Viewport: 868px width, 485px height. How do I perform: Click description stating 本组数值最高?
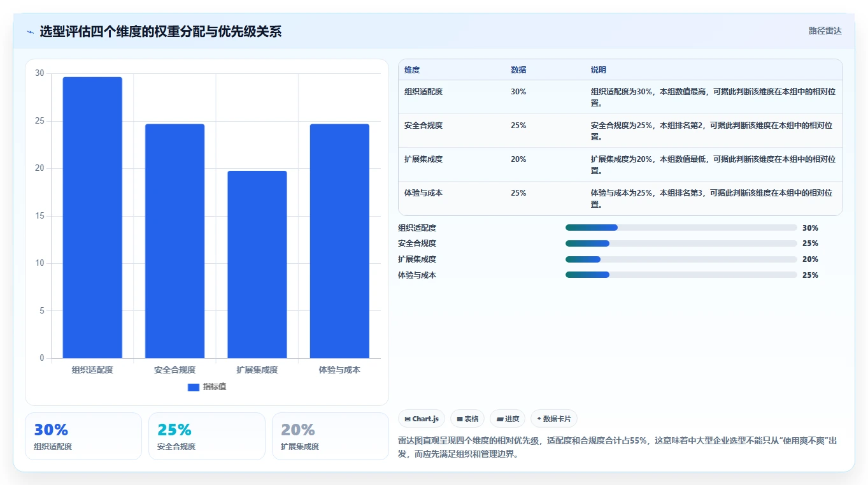[713, 97]
